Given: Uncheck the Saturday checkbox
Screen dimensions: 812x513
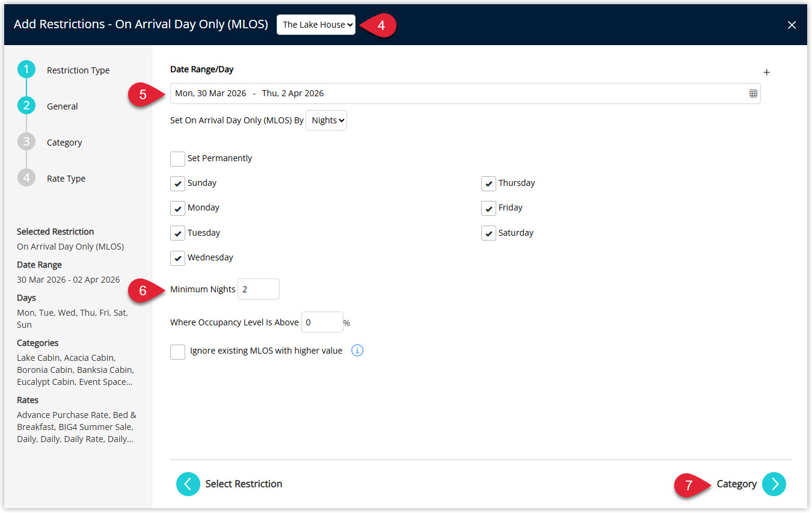Looking at the screenshot, I should (488, 233).
